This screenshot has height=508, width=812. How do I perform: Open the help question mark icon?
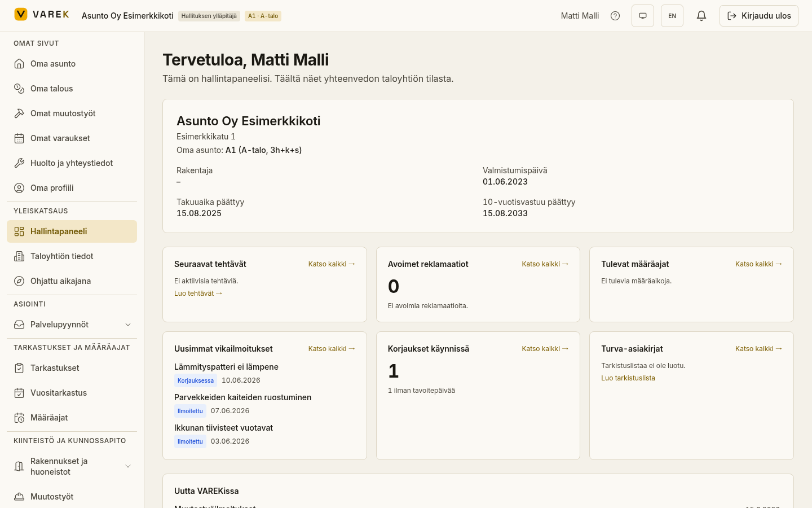coord(615,16)
